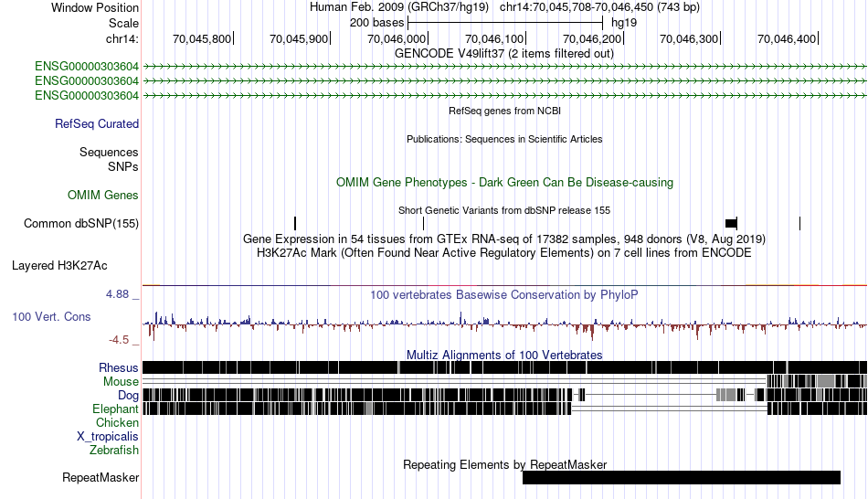Click the 70,045,800 ruler position
The image size is (868, 499).
pyautogui.click(x=202, y=38)
